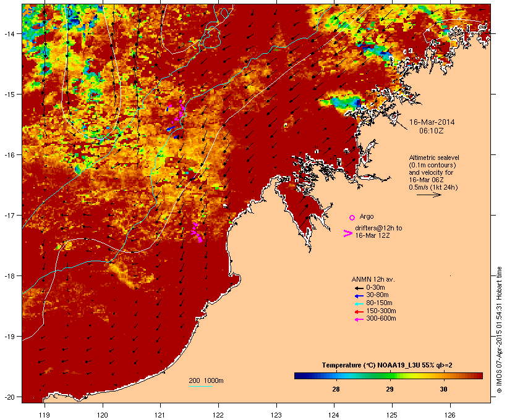Click the -19 latitude axis label
Viewport: 507px width, 420px height.
(9, 337)
